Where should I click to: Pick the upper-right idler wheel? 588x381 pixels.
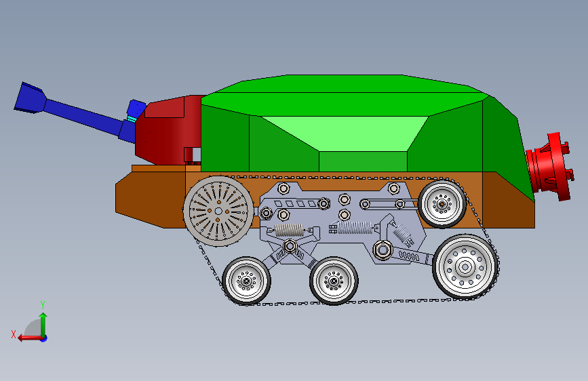click(442, 204)
